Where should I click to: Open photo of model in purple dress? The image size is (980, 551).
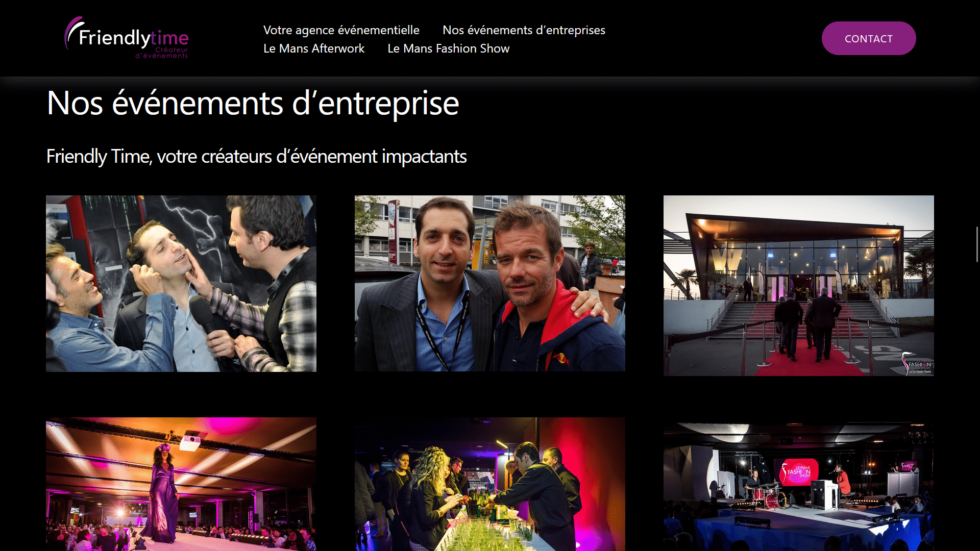[x=181, y=484]
